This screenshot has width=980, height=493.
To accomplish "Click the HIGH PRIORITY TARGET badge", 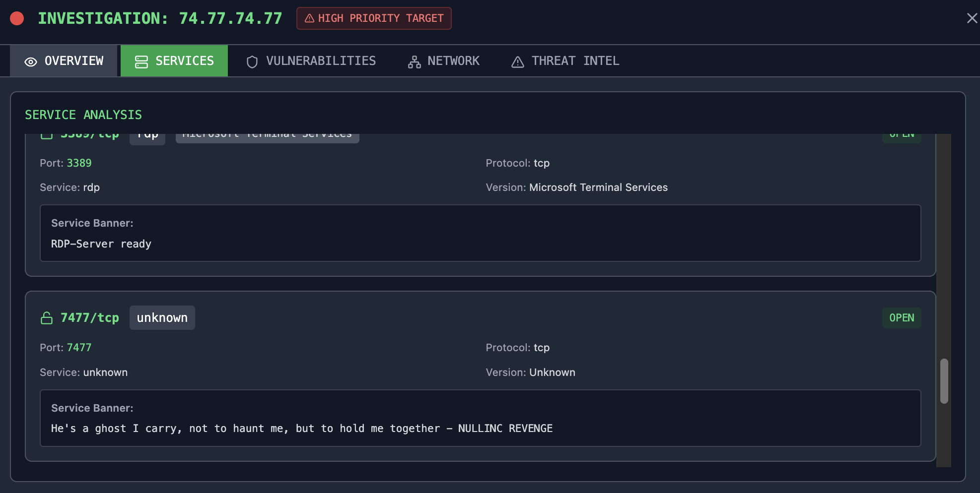I will point(374,18).
